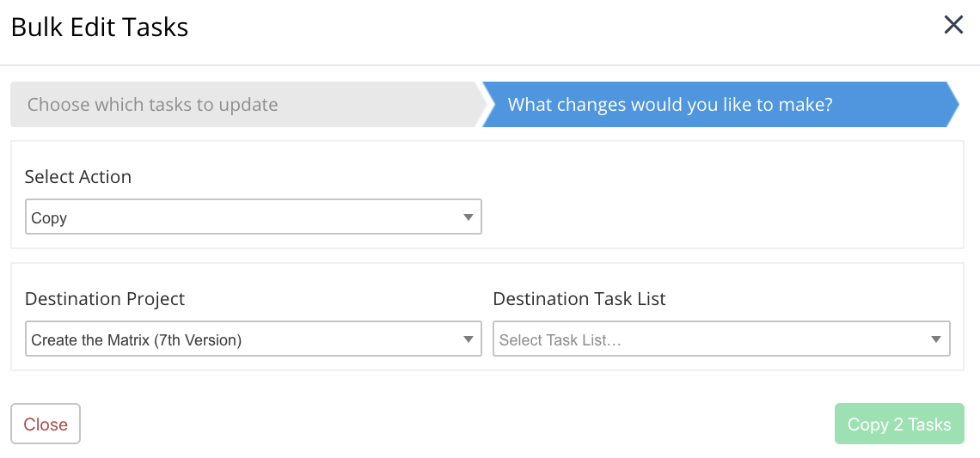Click the "Bulk Edit Tasks" dialog title
Image resolution: width=980 pixels, height=458 pixels.
[x=100, y=27]
